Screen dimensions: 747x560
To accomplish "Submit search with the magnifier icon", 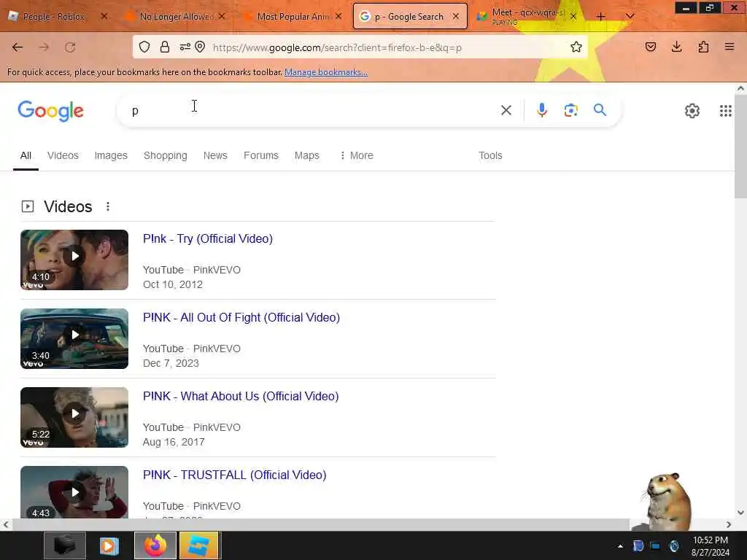I will point(600,110).
